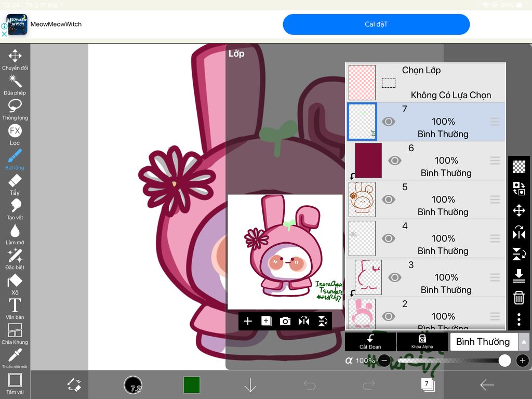The height and width of the screenshot is (399, 532).
Task: Select the layer 5 sketch thumbnail
Action: (x=362, y=199)
